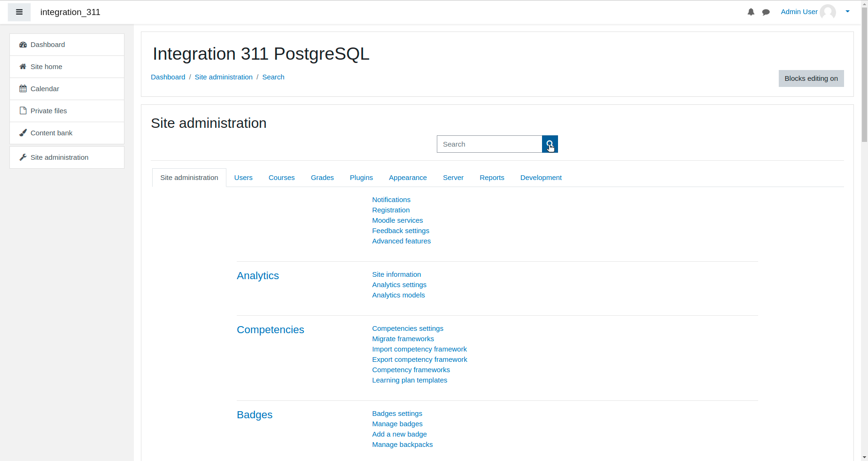Viewport: 868px width, 461px height.
Task: Follow the Dashboard breadcrumb link
Action: (x=168, y=77)
